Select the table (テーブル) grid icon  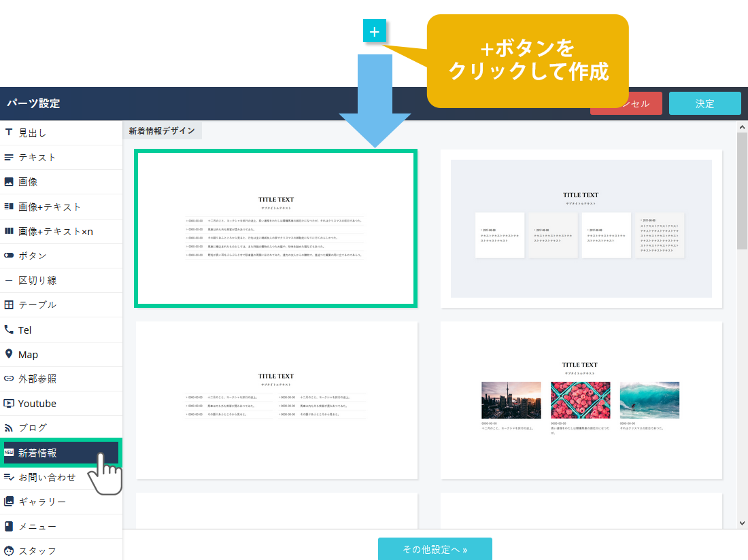tap(9, 305)
